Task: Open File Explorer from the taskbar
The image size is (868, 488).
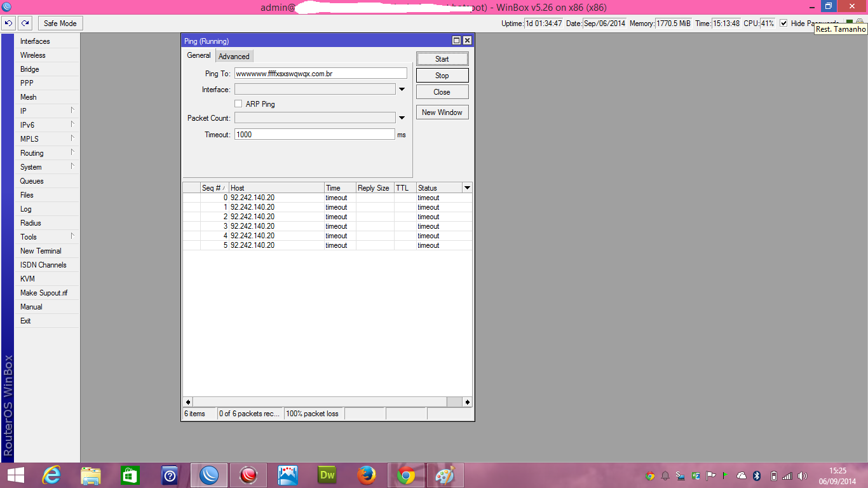Action: click(x=91, y=475)
